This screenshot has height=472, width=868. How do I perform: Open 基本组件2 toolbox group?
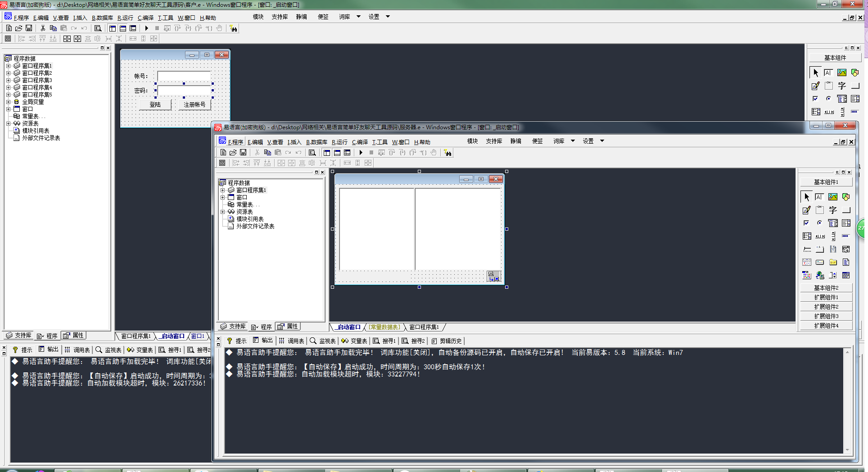[x=826, y=288]
